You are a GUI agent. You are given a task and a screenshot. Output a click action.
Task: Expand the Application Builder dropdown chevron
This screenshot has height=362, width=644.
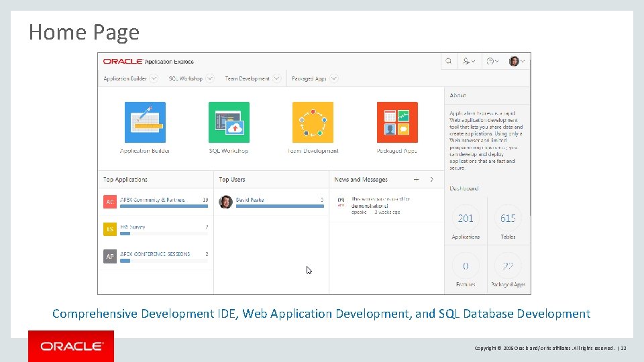click(154, 78)
